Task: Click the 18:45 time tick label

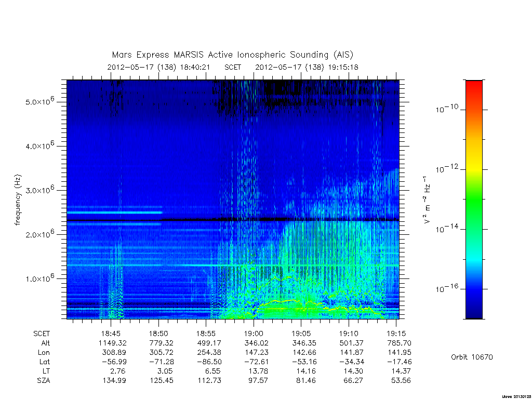Action: (x=111, y=334)
